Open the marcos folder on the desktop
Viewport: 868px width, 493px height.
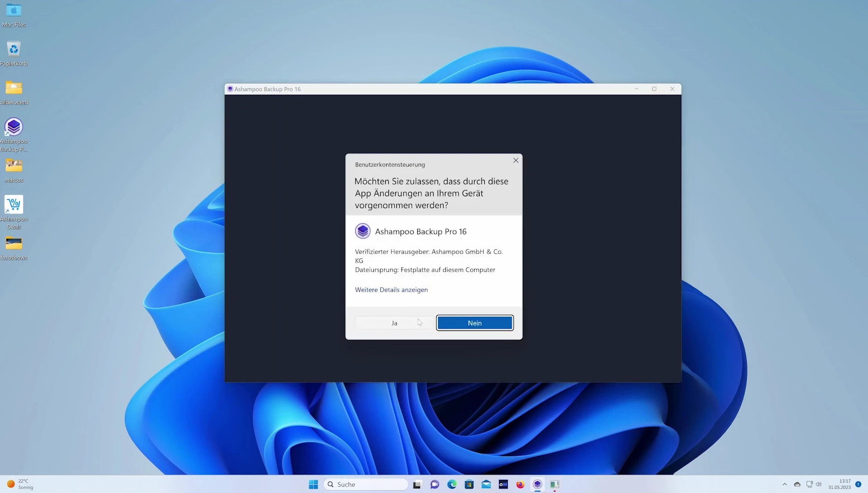click(x=14, y=166)
